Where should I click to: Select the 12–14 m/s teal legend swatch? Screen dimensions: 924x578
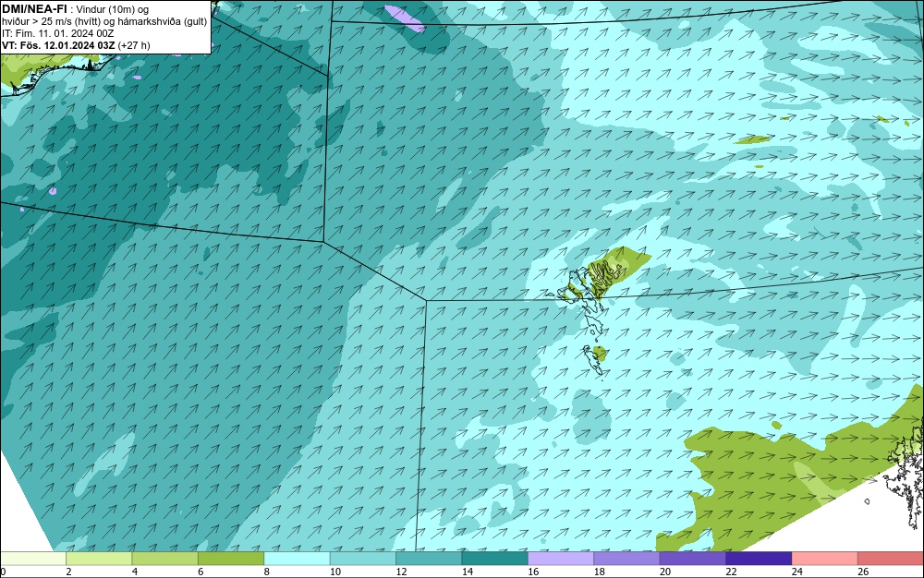(x=429, y=558)
